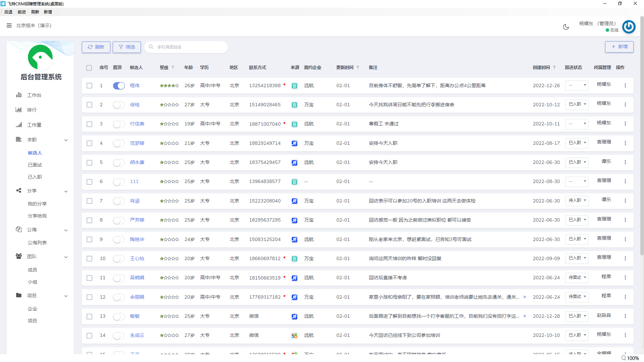Click the 筛选 filter button

126,47
